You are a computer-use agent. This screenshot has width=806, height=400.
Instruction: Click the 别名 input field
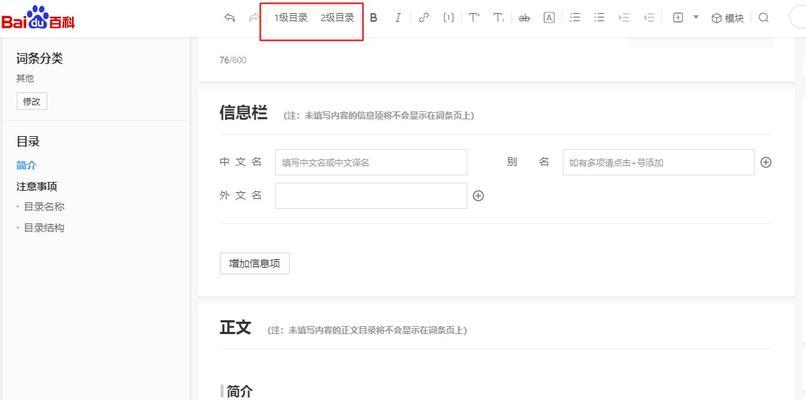[658, 162]
